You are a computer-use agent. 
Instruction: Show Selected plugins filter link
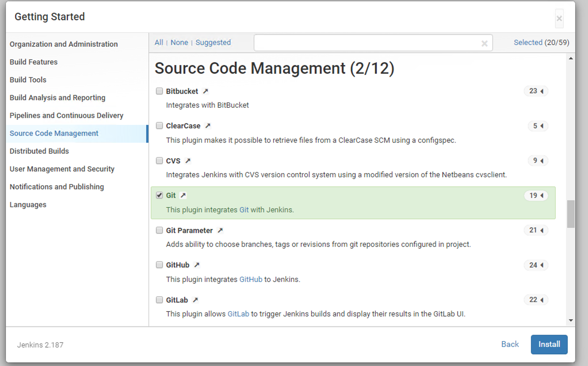coord(528,43)
